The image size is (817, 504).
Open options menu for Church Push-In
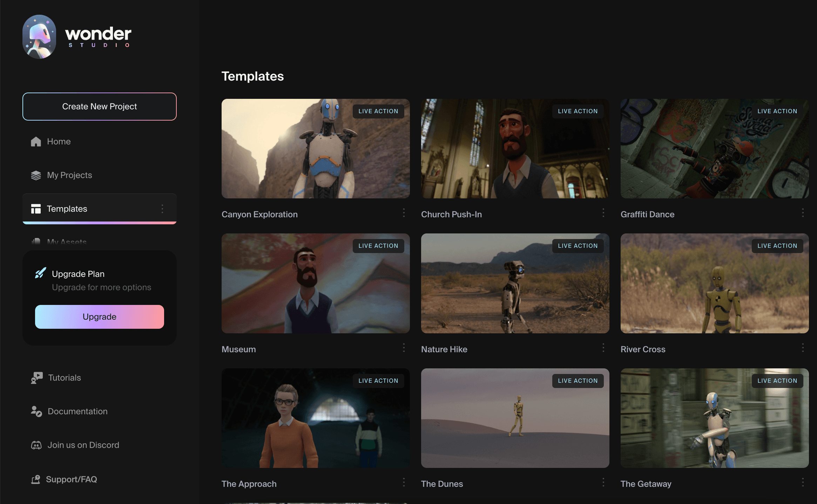(x=603, y=213)
